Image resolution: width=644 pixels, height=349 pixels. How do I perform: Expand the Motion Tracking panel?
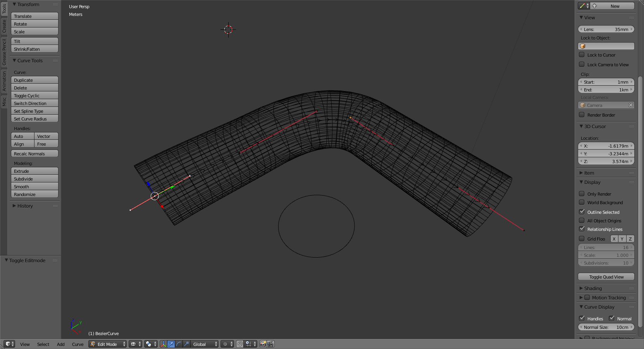(x=581, y=297)
